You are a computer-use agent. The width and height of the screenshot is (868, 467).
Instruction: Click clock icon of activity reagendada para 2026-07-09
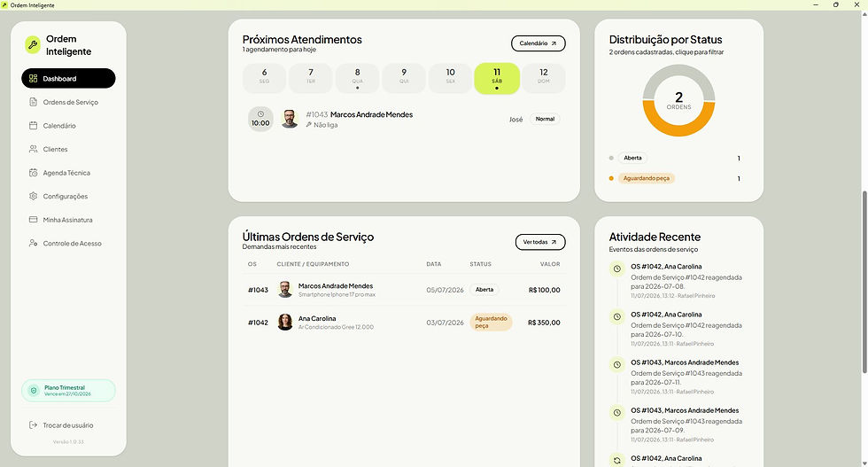[x=616, y=413]
